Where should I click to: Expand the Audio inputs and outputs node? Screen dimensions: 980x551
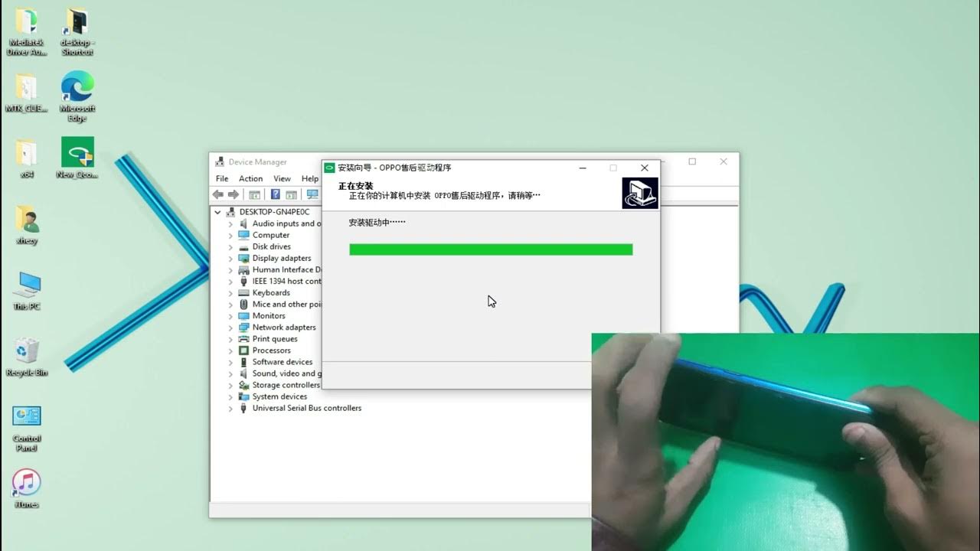click(x=230, y=223)
